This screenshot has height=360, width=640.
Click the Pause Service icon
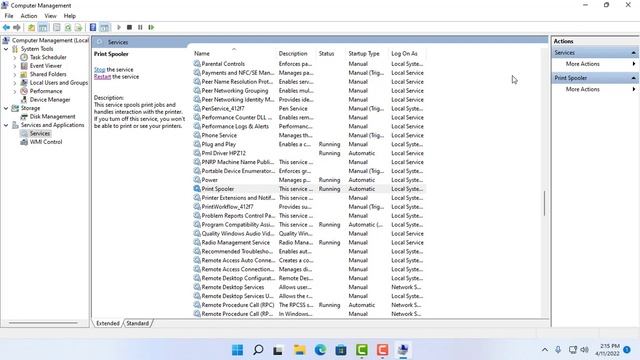[140, 27]
